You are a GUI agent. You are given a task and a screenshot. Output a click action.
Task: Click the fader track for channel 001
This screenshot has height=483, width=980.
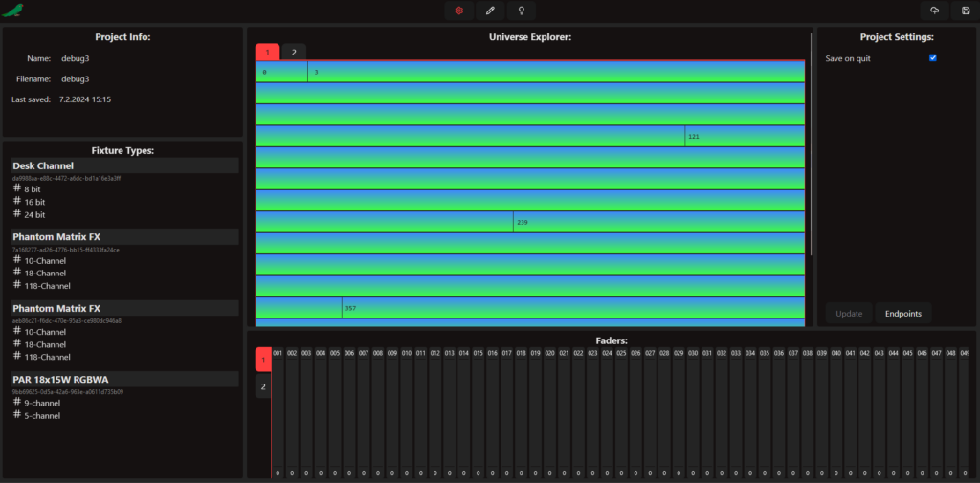click(278, 411)
